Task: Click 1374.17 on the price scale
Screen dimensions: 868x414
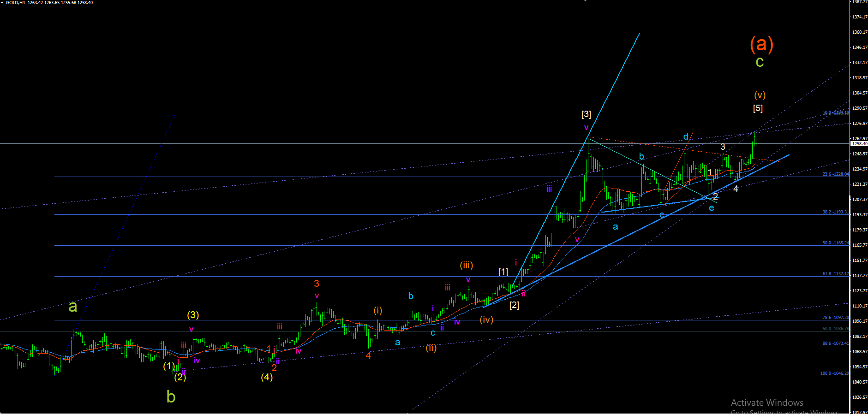Action: [859, 17]
